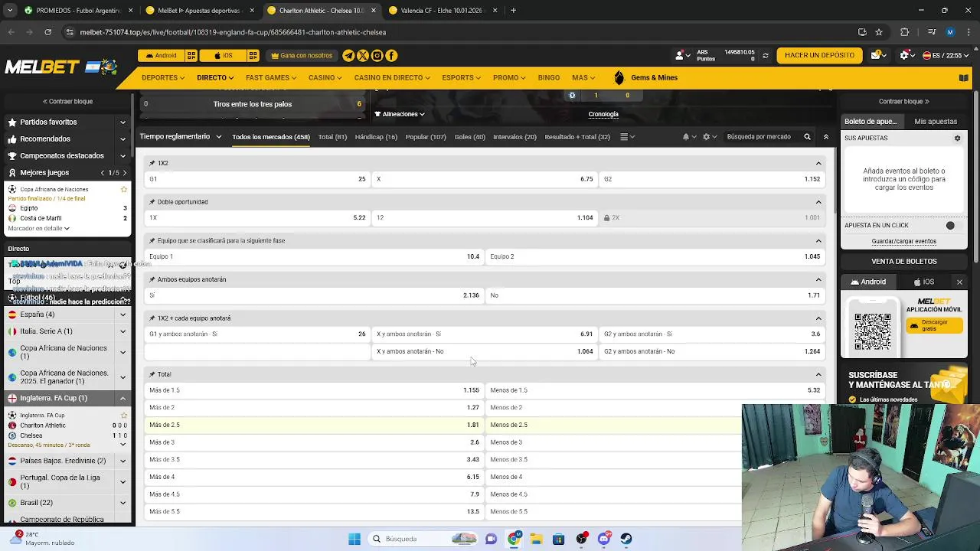Click the market search magnifier icon
Screen dimensions: 980x551
click(807, 136)
